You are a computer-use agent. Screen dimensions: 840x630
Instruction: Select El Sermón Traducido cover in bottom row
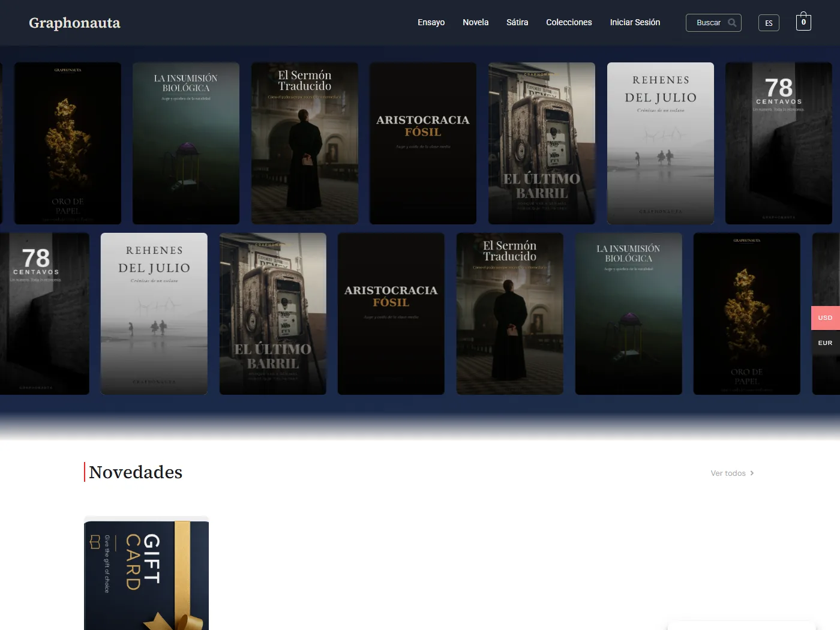point(510,314)
